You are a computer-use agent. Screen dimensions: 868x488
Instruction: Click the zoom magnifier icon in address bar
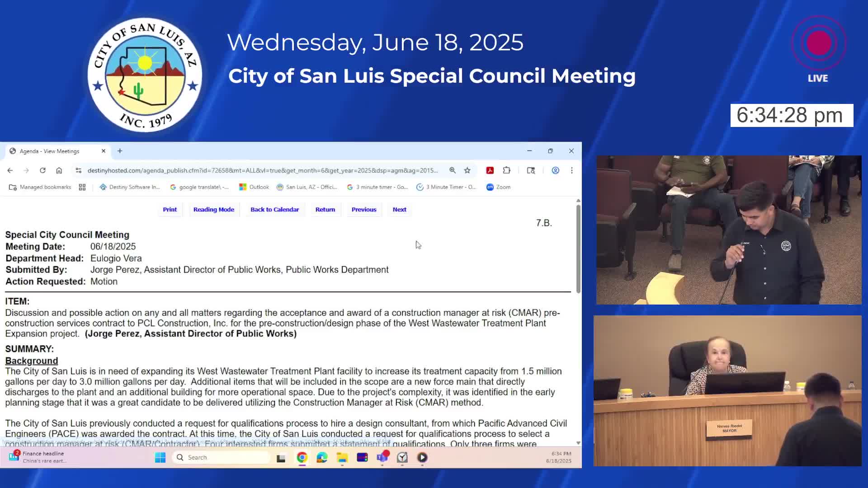452,170
